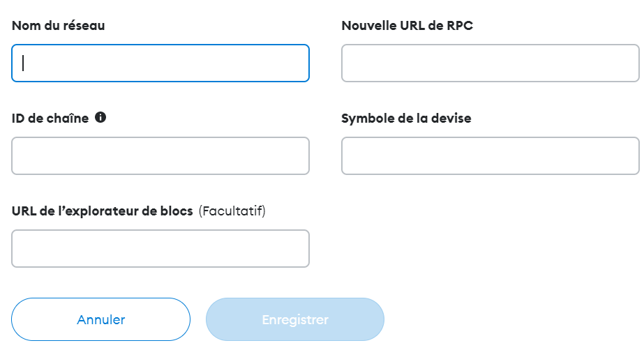Click the URL de l'explorateur de blocs field
Viewport: 644px width, 350px height.
coord(160,248)
